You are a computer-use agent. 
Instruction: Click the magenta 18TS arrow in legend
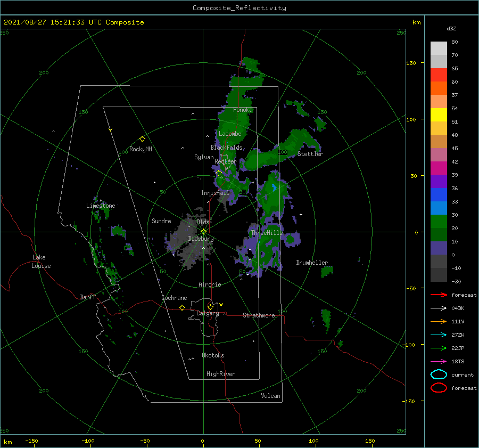pos(439,362)
